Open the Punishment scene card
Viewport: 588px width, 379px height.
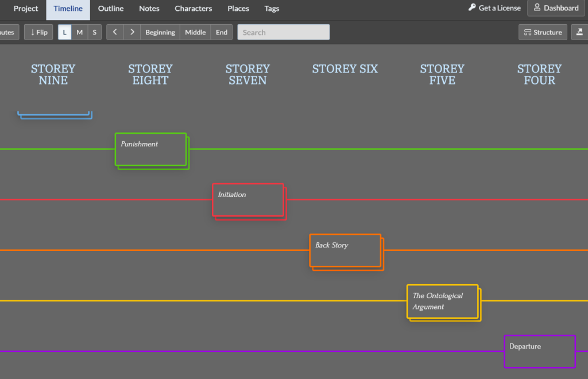pyautogui.click(x=151, y=149)
